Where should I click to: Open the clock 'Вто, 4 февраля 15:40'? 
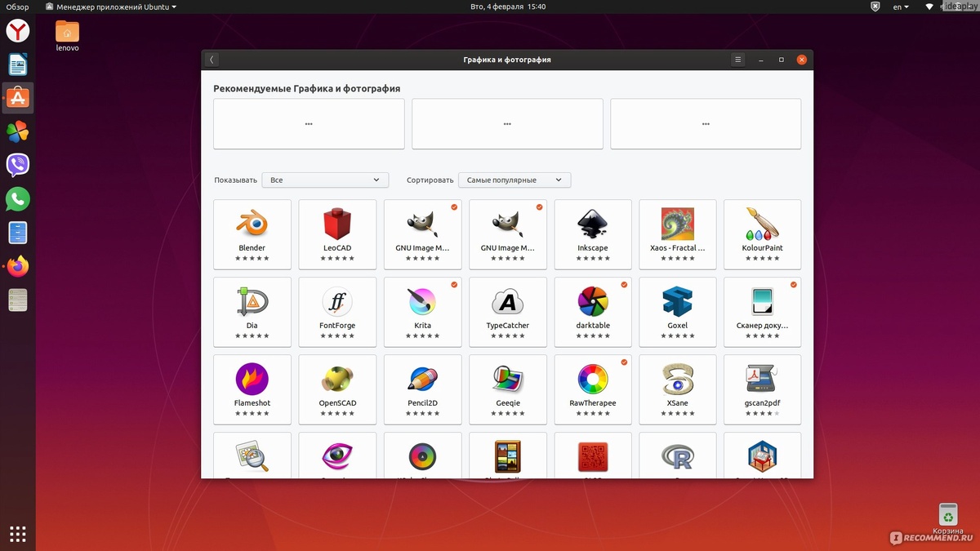[x=508, y=7]
